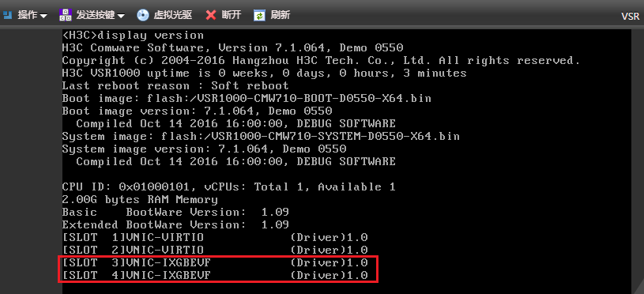The width and height of the screenshot is (644, 294).
Task: Click the Boot image BOOT-D0550-X64.bin line
Action: [x=247, y=99]
